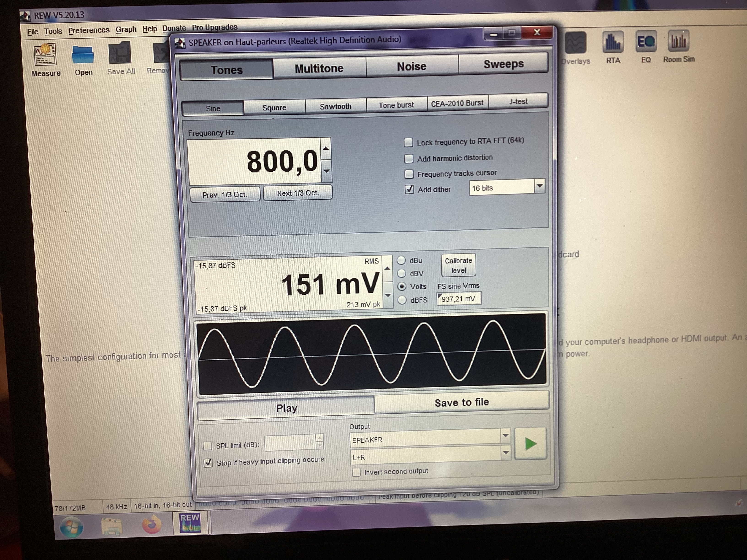Open the File menu
This screenshot has height=560, width=747.
point(32,32)
